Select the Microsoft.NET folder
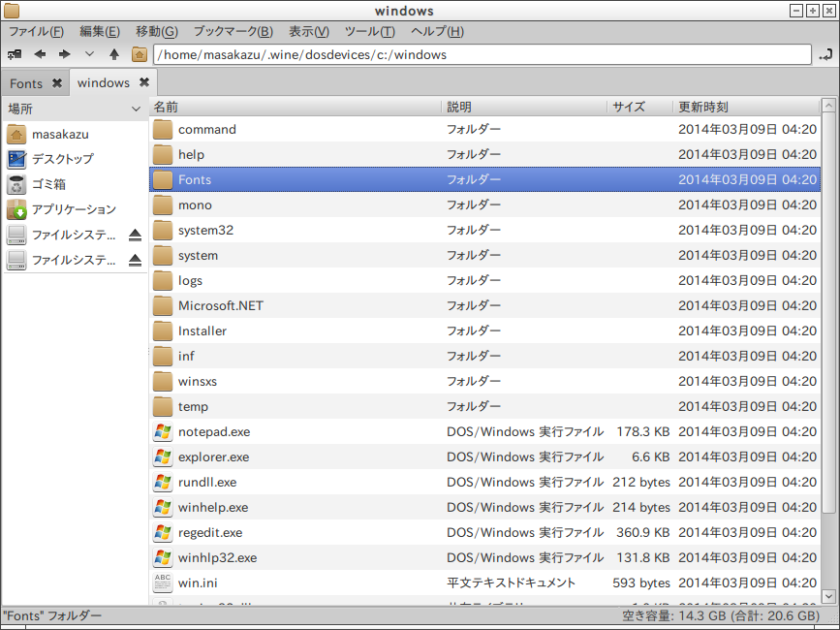This screenshot has height=630, width=840. click(484, 305)
